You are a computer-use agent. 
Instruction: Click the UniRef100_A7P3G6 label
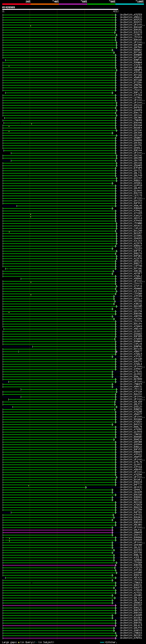pyautogui.click(x=131, y=73)
